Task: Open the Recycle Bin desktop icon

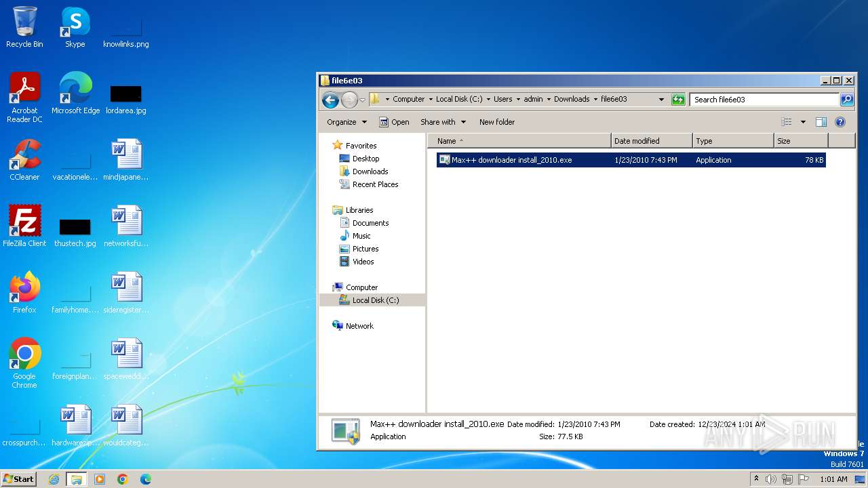Action: pyautogui.click(x=24, y=27)
